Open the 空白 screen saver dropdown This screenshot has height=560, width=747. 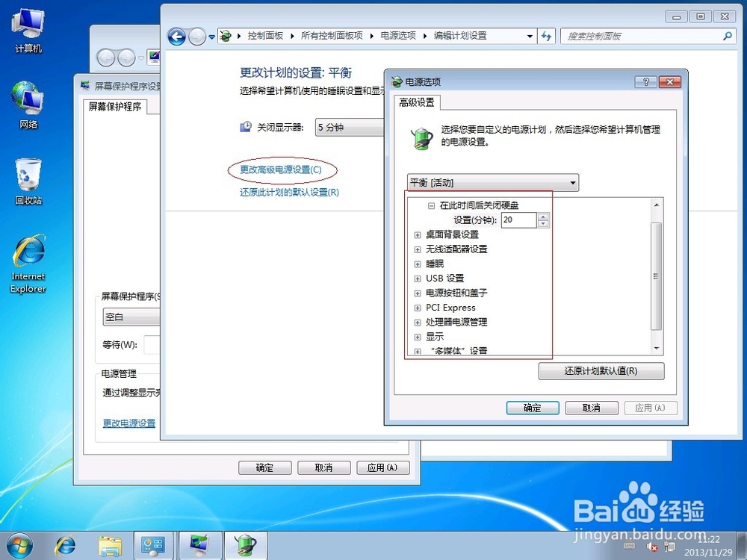(x=131, y=317)
